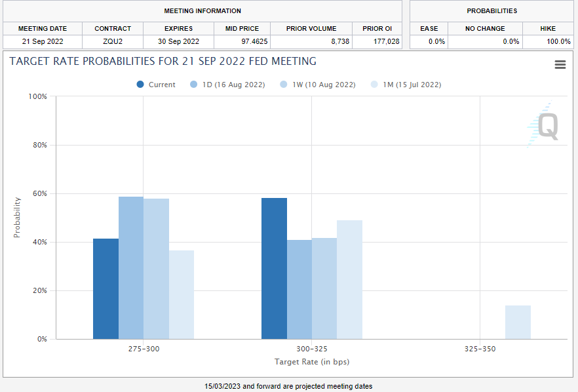Click the EXPIRES column header
578x392 pixels.
[178, 28]
